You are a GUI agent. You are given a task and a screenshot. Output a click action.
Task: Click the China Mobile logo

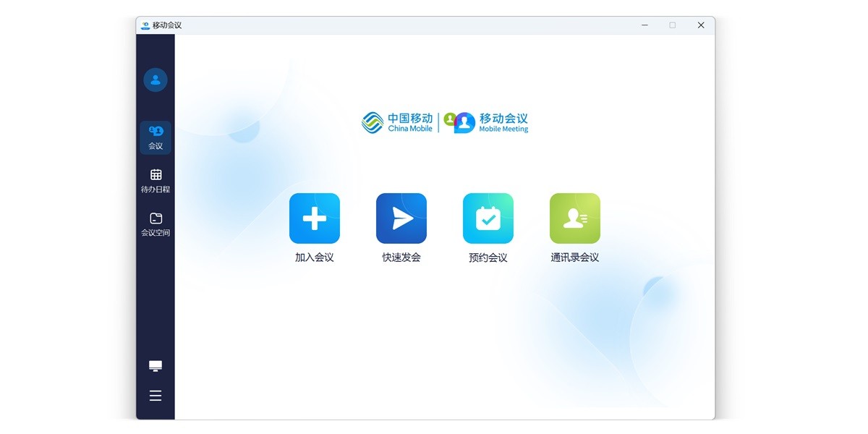coord(397,123)
